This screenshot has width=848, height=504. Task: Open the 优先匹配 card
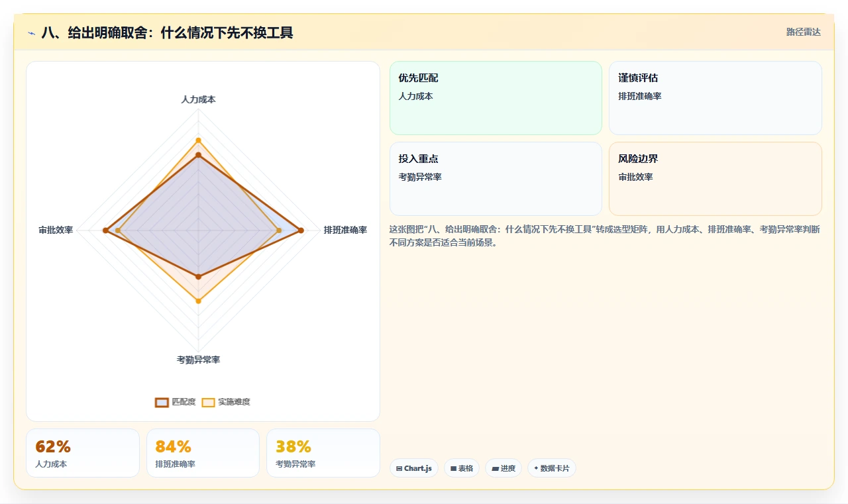tap(496, 98)
